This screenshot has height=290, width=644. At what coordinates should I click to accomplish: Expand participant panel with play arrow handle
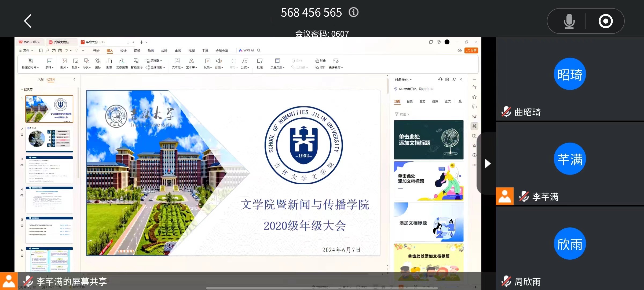click(487, 164)
